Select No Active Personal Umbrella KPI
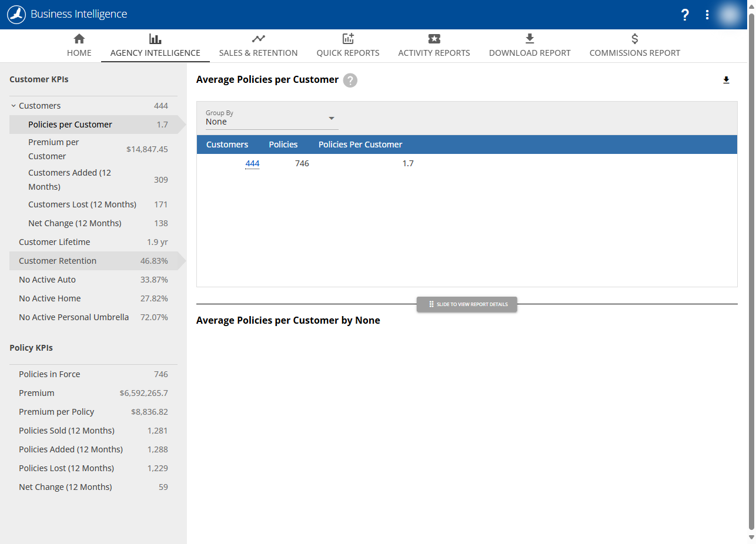Screen dimensions: 756x544 [x=93, y=317]
